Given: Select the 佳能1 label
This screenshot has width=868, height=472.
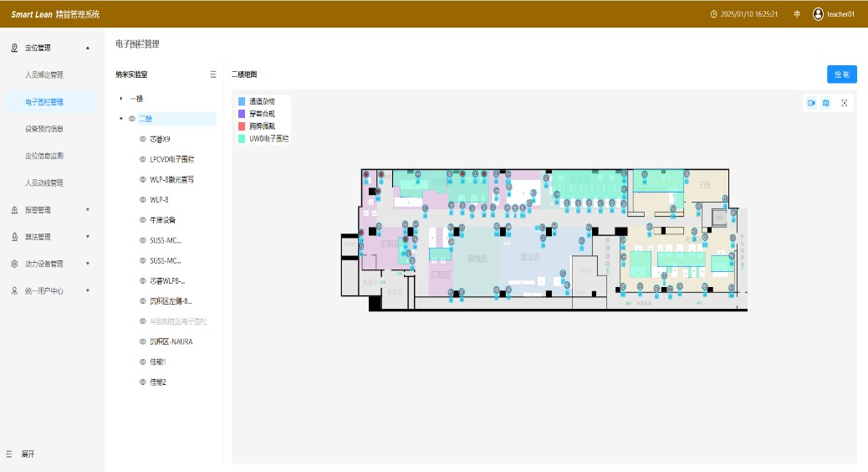Looking at the screenshot, I should click(158, 362).
